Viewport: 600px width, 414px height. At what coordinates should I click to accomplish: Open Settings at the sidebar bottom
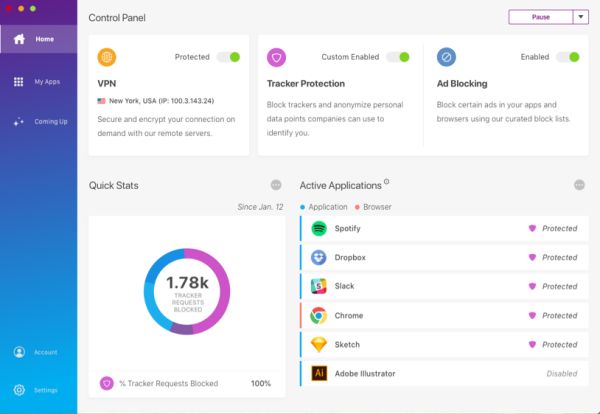[38, 390]
